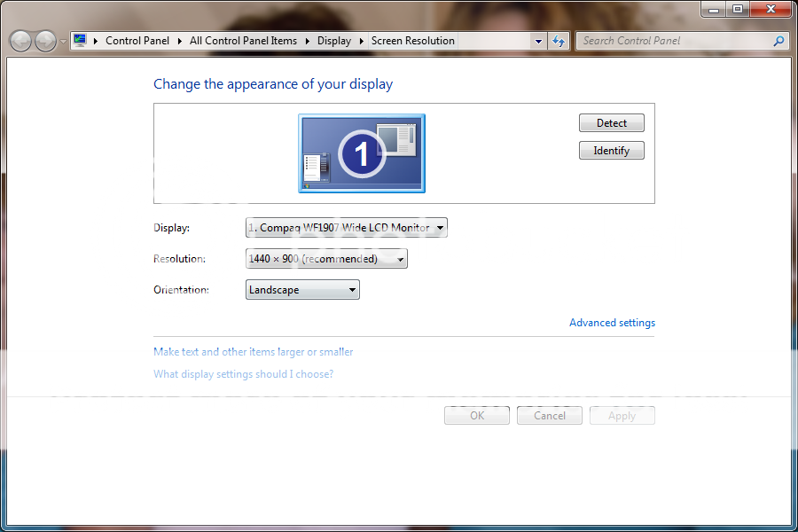Image resolution: width=798 pixels, height=532 pixels.
Task: Click the Orientation: label
Action: click(x=181, y=290)
